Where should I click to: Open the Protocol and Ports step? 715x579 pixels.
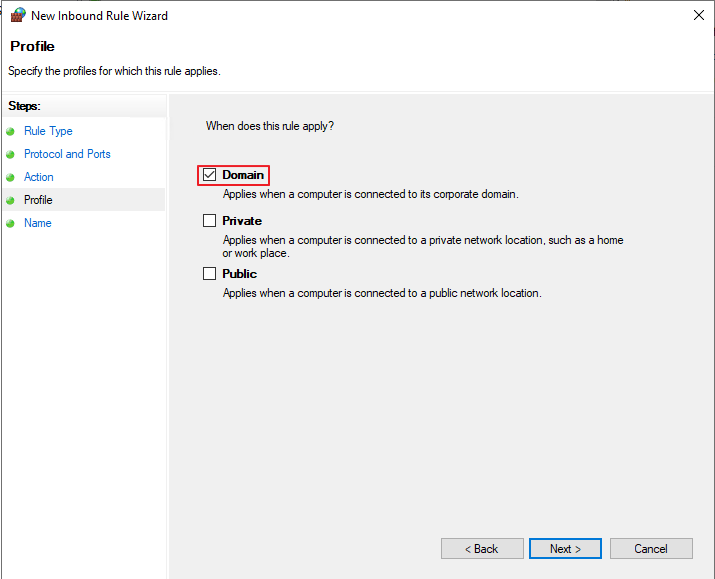click(67, 154)
